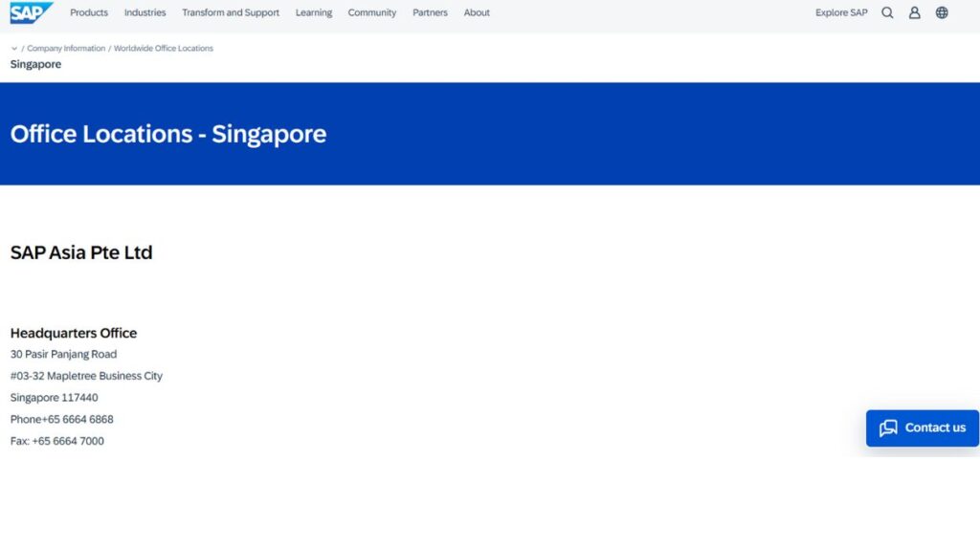Click the Headquarters Office heading
The width and height of the screenshot is (980, 548).
(x=73, y=333)
